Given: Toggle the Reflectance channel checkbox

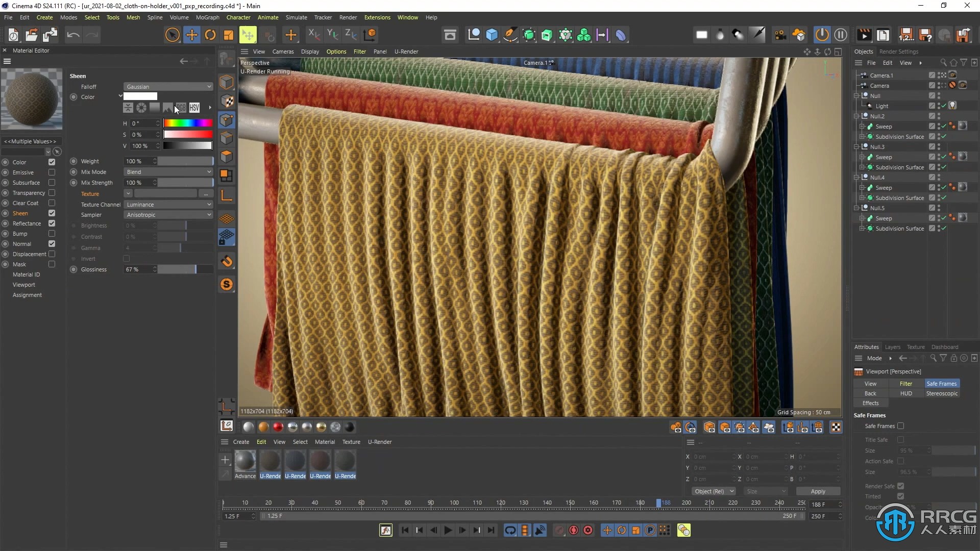Looking at the screenshot, I should (x=52, y=223).
